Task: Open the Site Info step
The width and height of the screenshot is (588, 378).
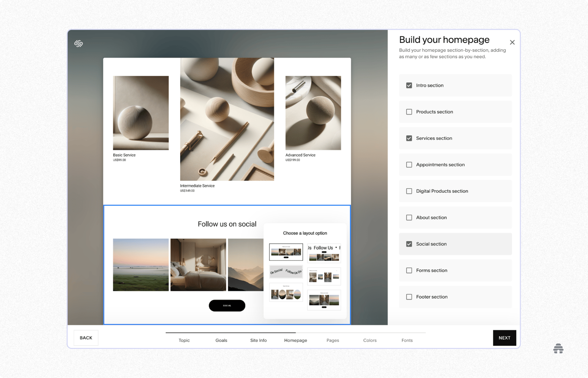Action: pyautogui.click(x=258, y=340)
